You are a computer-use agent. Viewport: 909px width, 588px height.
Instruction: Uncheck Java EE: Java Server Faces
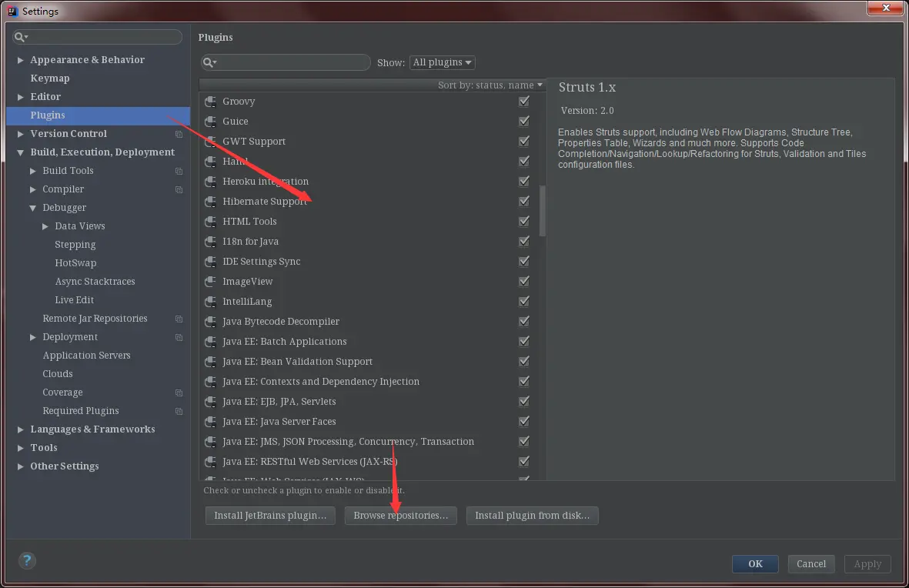click(524, 421)
